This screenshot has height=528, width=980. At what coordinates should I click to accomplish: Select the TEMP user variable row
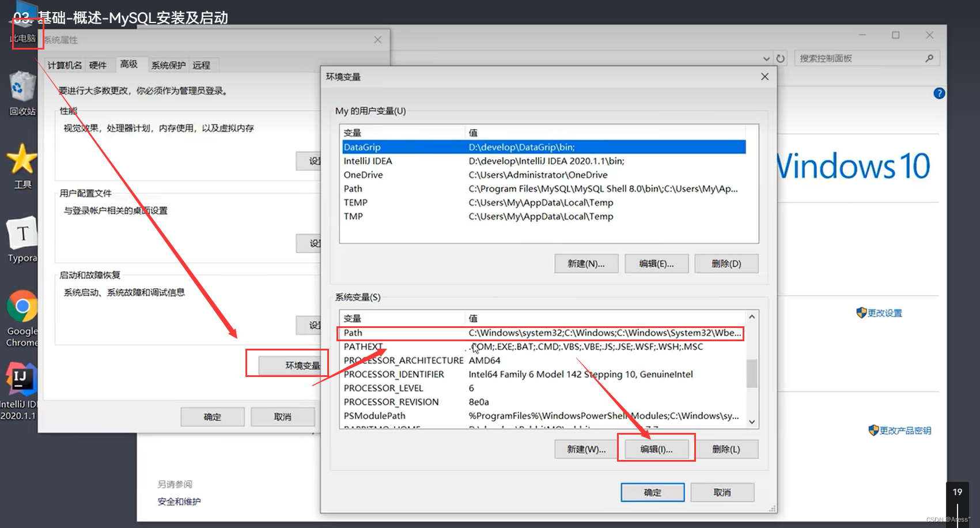pyautogui.click(x=544, y=202)
